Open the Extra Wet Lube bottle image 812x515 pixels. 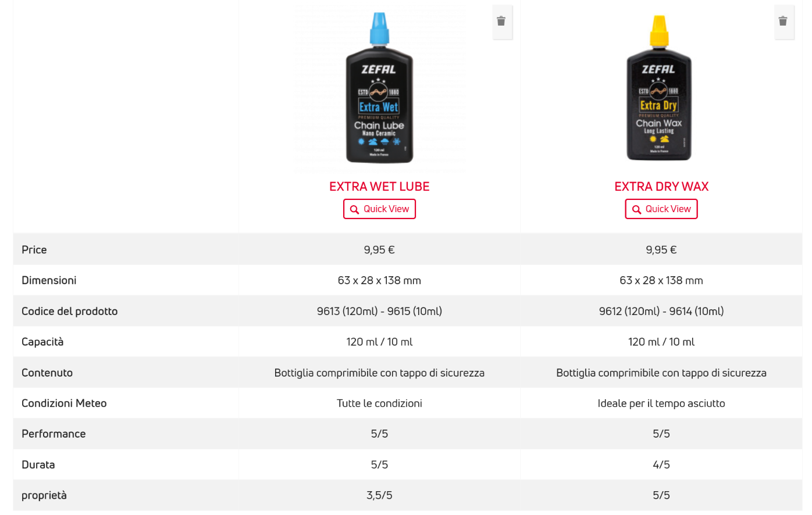[x=379, y=88]
